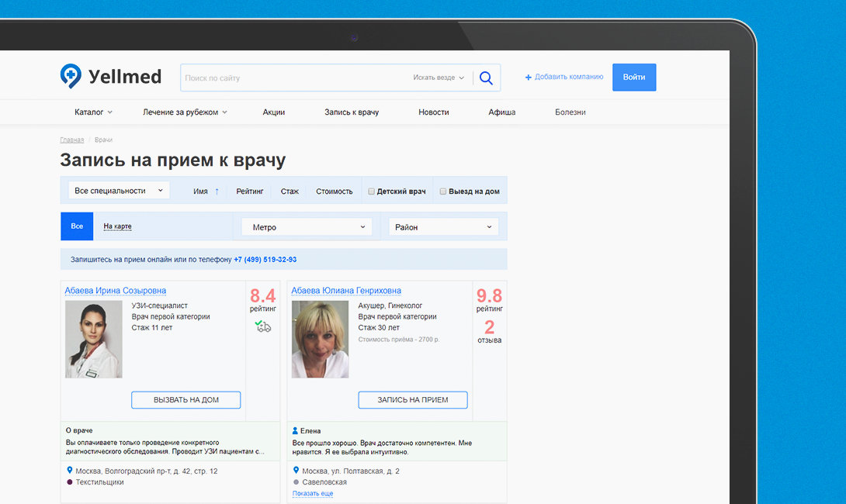Select the Афиша menu item
The image size is (846, 504).
click(x=501, y=112)
